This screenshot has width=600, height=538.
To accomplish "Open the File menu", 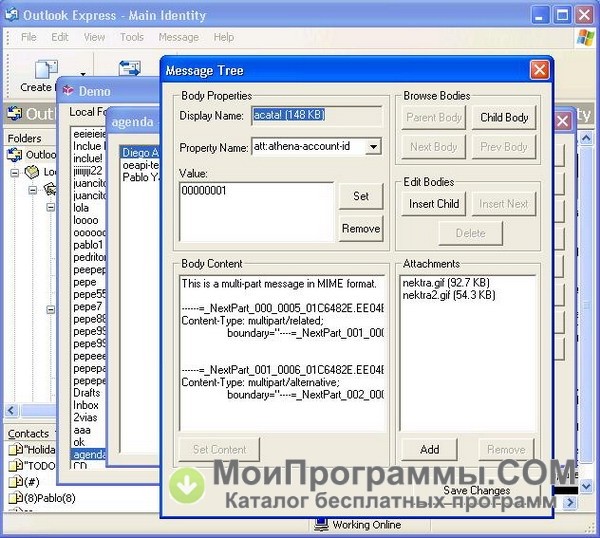I will pos(29,37).
